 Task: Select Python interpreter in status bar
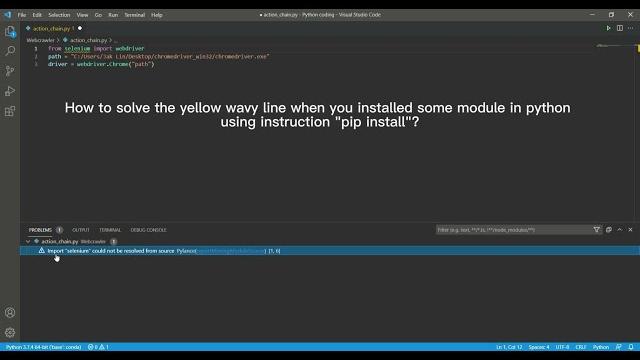(x=43, y=347)
